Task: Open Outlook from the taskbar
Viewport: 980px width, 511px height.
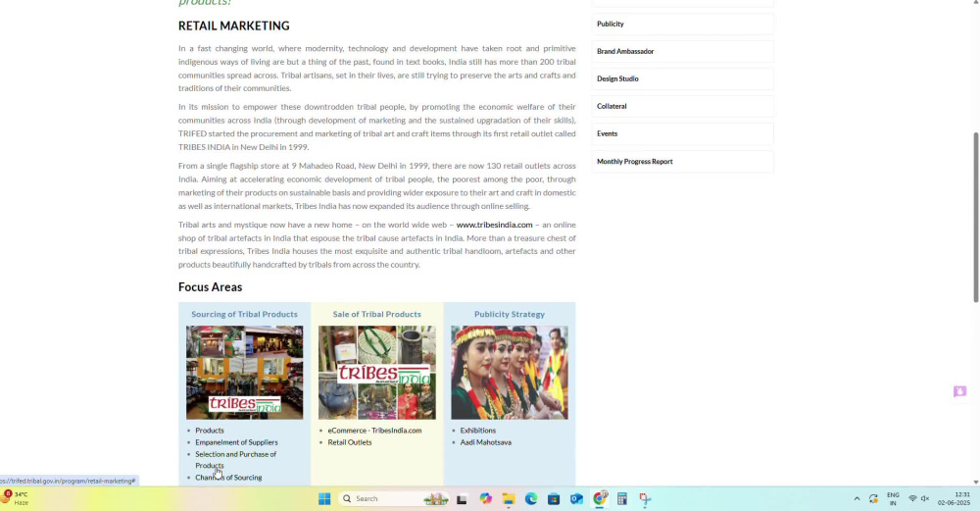Action: 576,498
